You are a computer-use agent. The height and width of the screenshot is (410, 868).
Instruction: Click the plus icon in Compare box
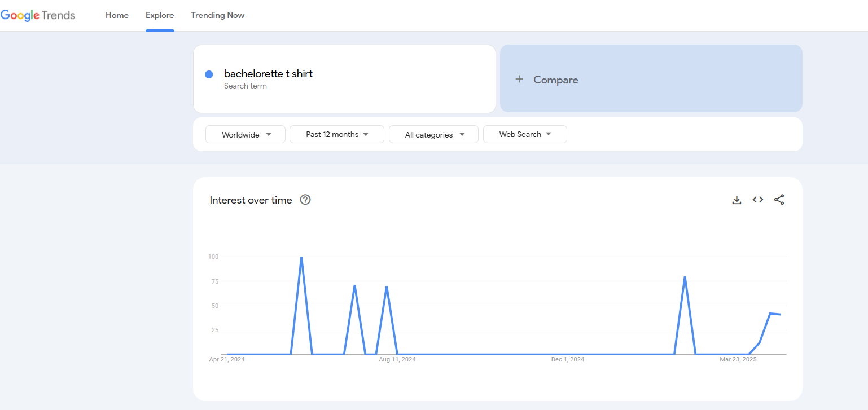pos(519,80)
